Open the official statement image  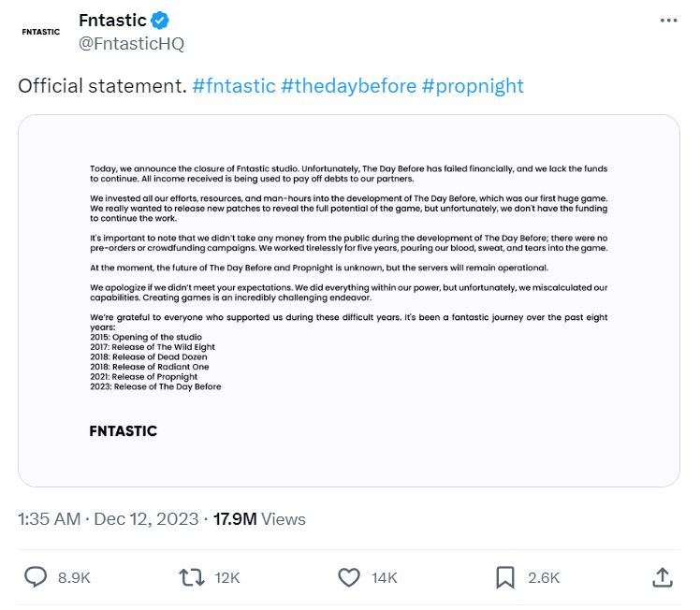pos(349,300)
